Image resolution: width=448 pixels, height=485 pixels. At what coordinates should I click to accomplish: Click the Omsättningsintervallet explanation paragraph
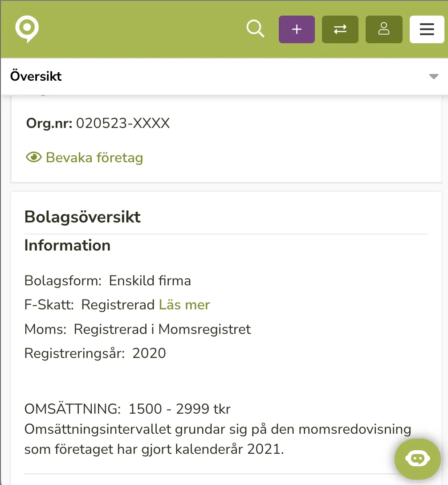pos(217,439)
